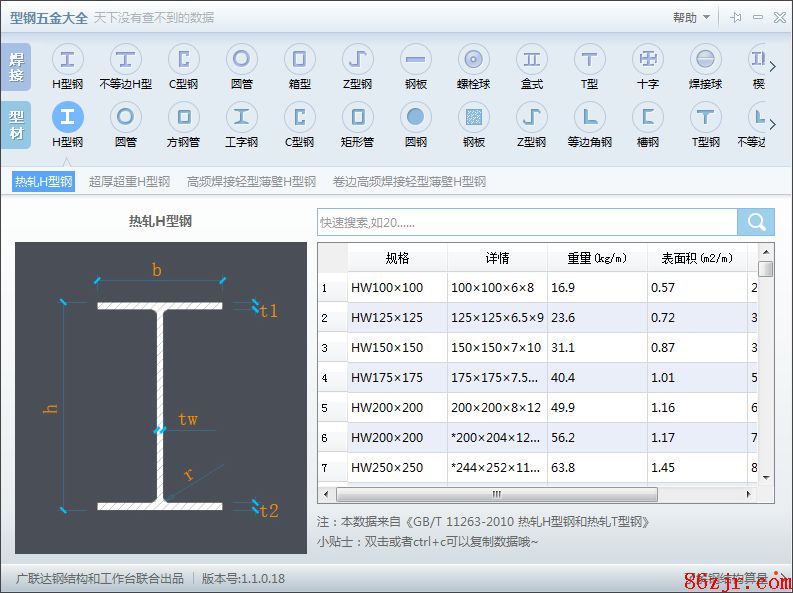The image size is (793, 593).
Task: Open the 高频焊接轻型薄壁H型钢 tab
Action: (251, 182)
